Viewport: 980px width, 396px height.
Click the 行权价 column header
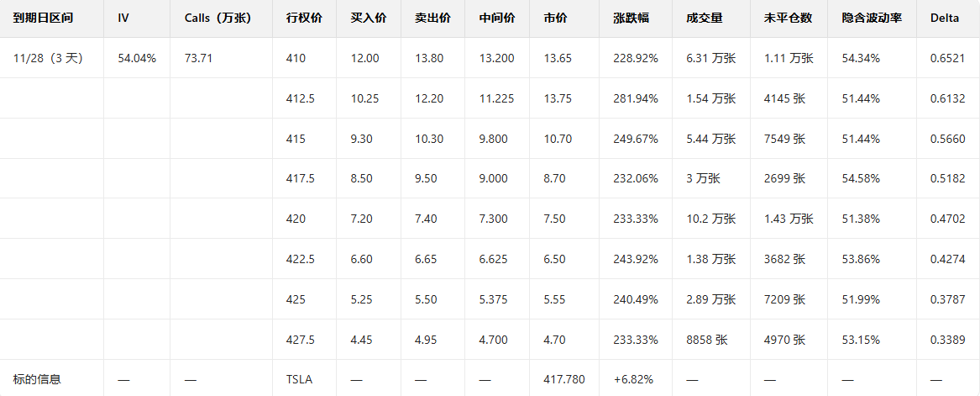[x=304, y=18]
